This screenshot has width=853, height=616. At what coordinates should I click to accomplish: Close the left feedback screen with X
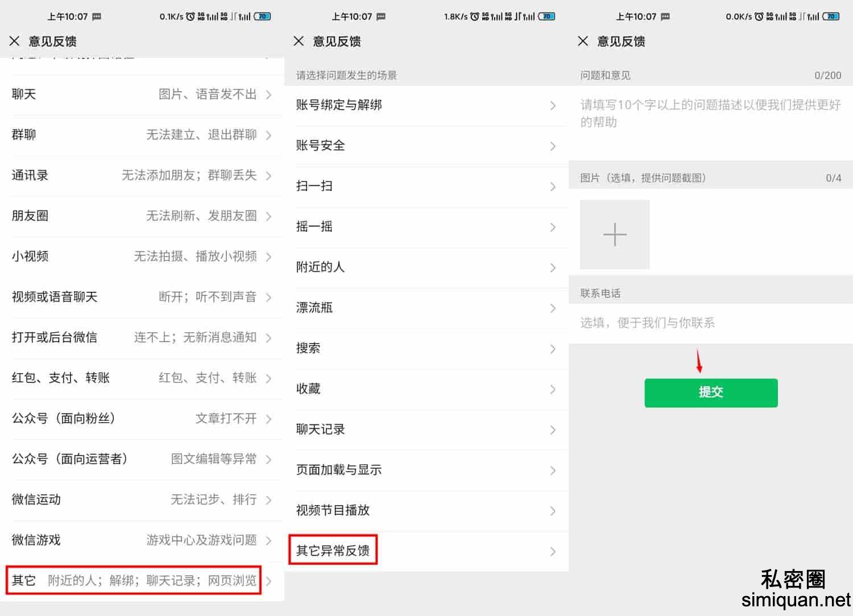pyautogui.click(x=15, y=41)
